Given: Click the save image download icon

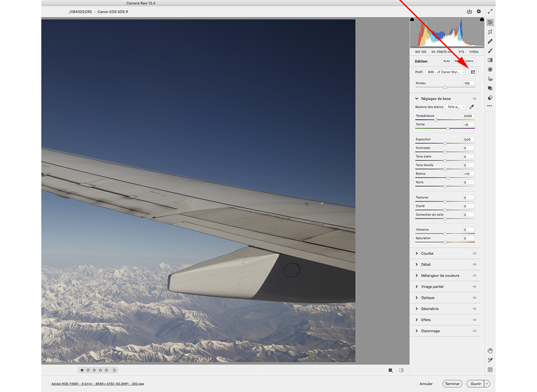Looking at the screenshot, I should pyautogui.click(x=469, y=12).
